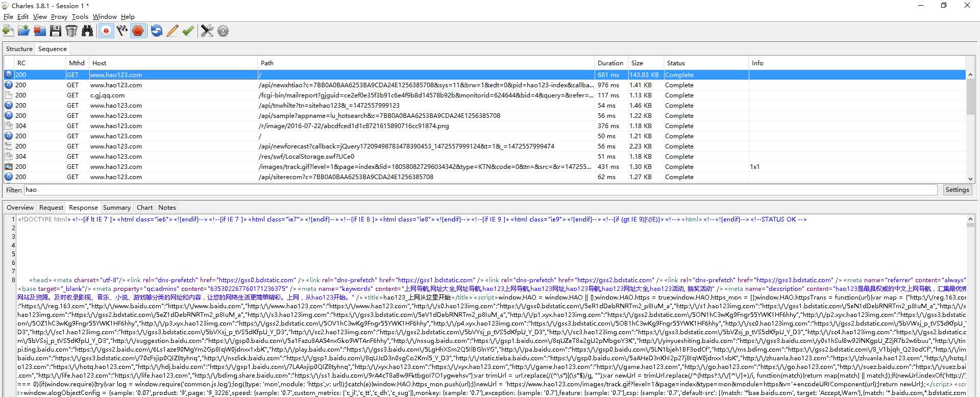Image resolution: width=980 pixels, height=397 pixels.
Task: Create a new session with plus icon
Action: click(x=8, y=31)
